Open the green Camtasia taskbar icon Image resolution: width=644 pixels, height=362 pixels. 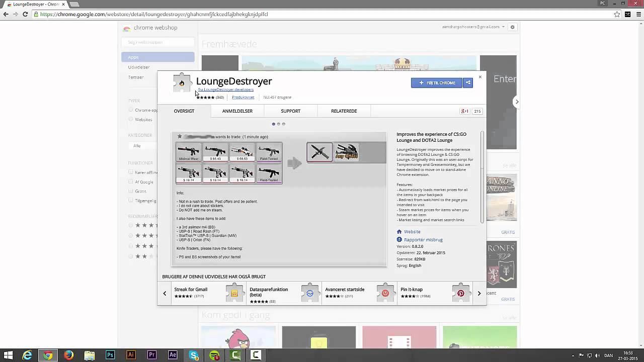pyautogui.click(x=235, y=355)
